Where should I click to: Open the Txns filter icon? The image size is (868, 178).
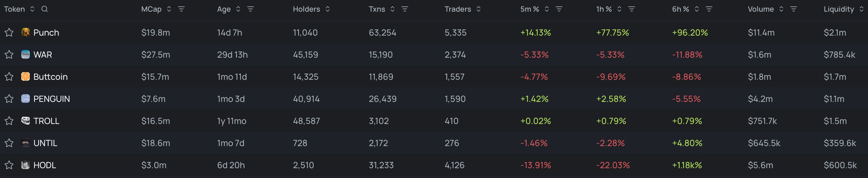click(405, 9)
